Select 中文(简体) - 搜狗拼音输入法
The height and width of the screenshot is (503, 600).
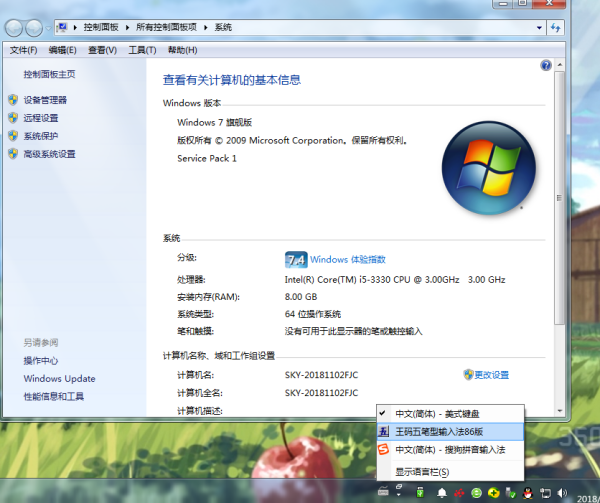450,450
